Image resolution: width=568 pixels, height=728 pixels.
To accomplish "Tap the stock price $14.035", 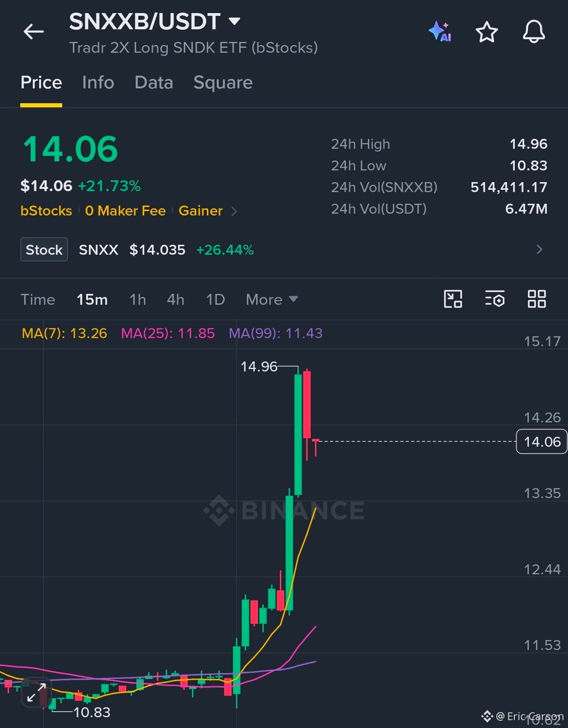I will click(x=157, y=250).
